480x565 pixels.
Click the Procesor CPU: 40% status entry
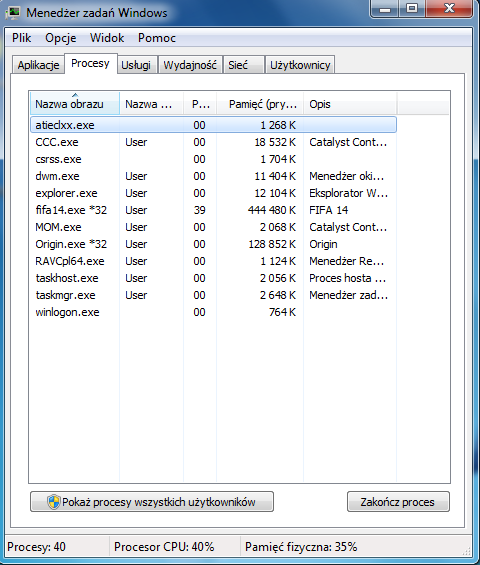click(x=164, y=547)
